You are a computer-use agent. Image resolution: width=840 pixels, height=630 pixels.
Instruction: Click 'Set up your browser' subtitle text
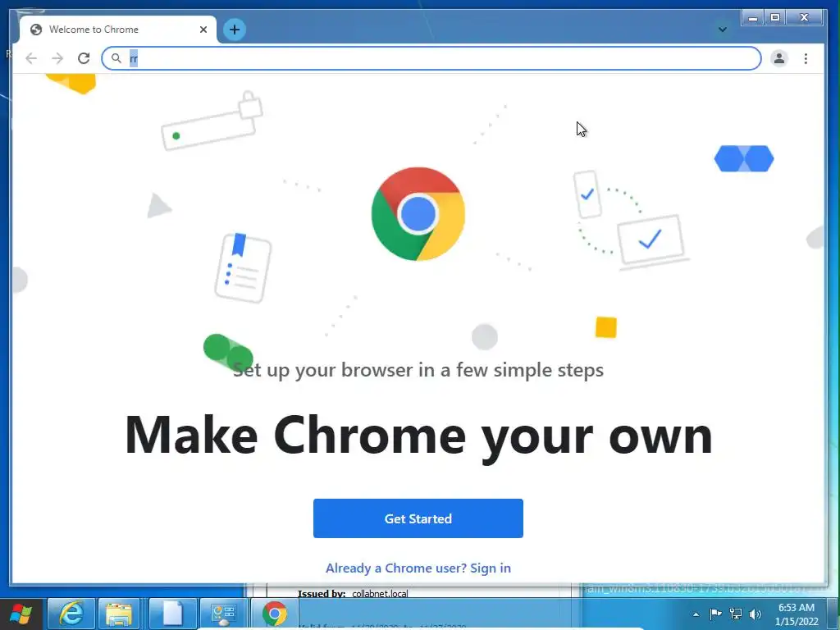418,370
